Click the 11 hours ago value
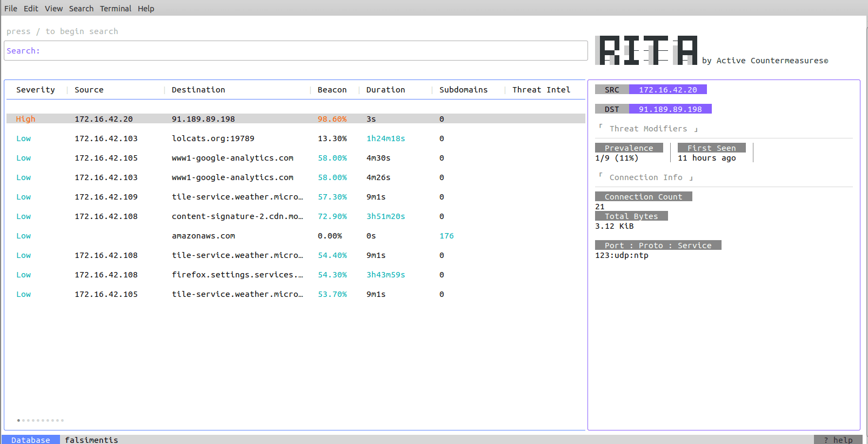 (x=707, y=158)
